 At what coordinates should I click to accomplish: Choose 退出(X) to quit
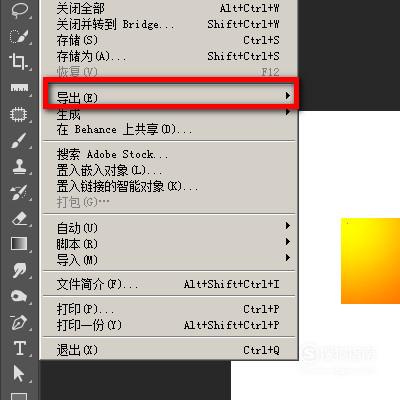[169, 350]
